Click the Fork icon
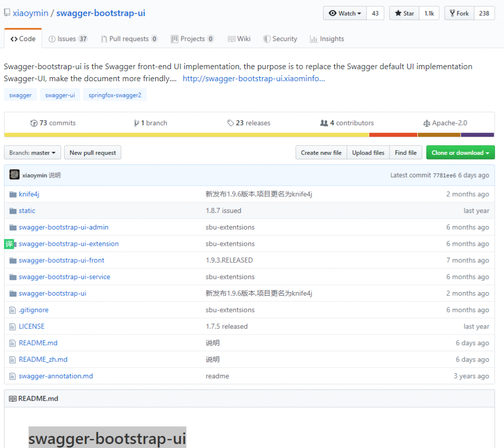 pyautogui.click(x=452, y=13)
